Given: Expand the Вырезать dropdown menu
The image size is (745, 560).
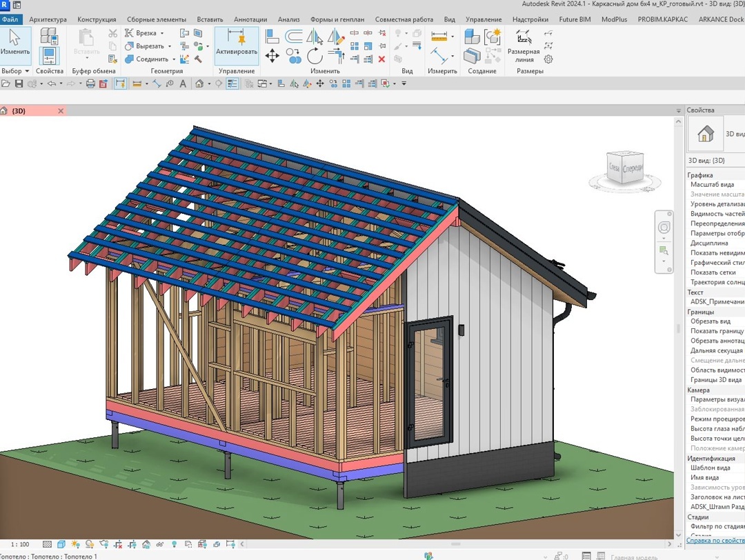Looking at the screenshot, I should click(x=171, y=46).
